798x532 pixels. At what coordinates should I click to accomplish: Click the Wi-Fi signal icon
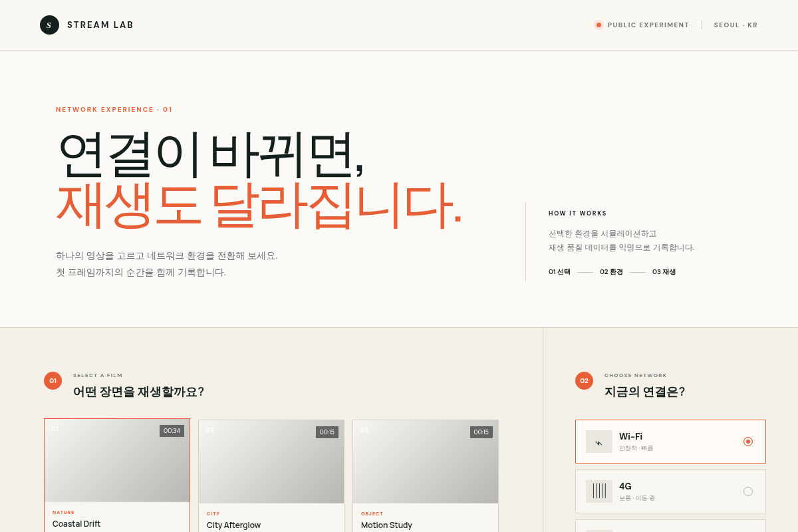coord(599,442)
